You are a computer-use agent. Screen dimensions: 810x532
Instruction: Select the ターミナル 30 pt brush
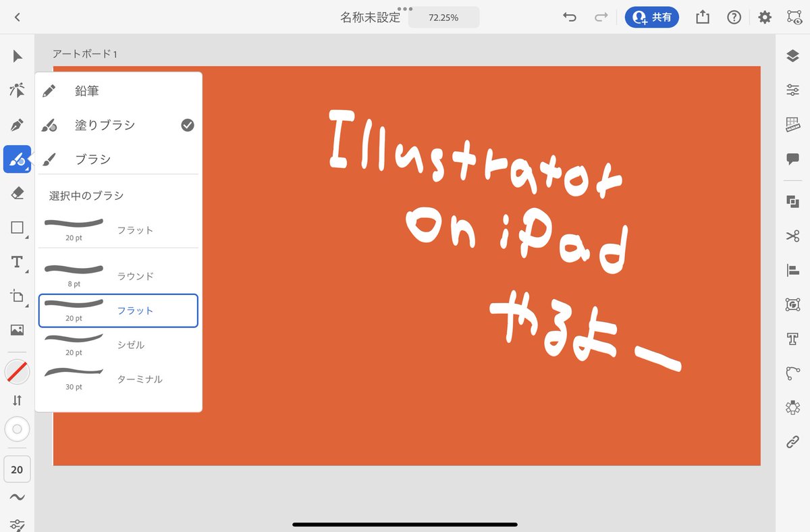coord(119,379)
